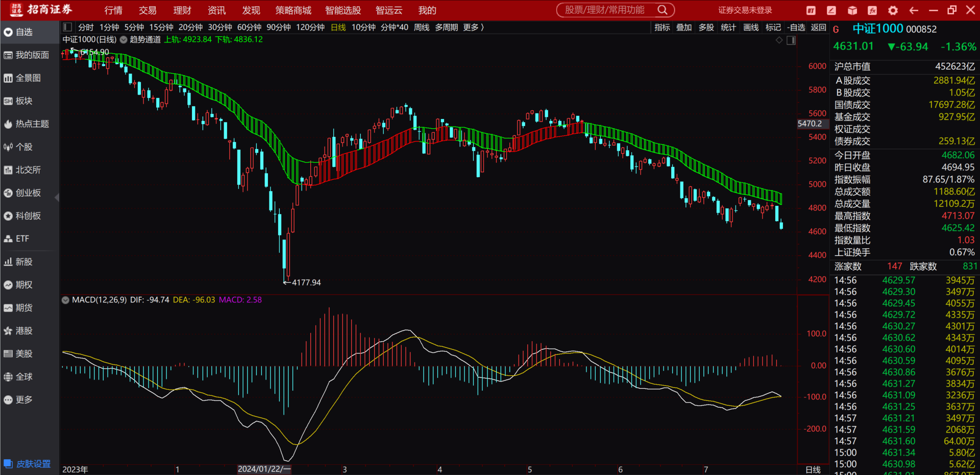Open 更多 more options in sidebar

(x=30, y=400)
